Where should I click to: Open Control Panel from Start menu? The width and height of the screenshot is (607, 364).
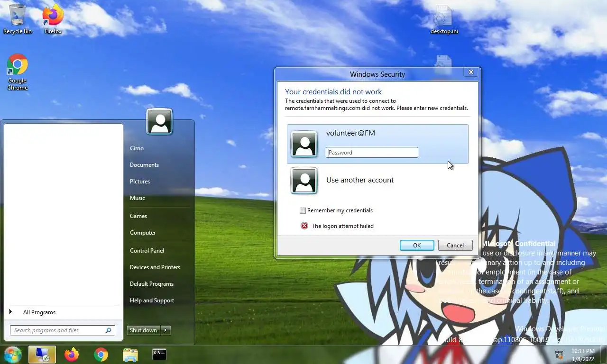tap(147, 251)
